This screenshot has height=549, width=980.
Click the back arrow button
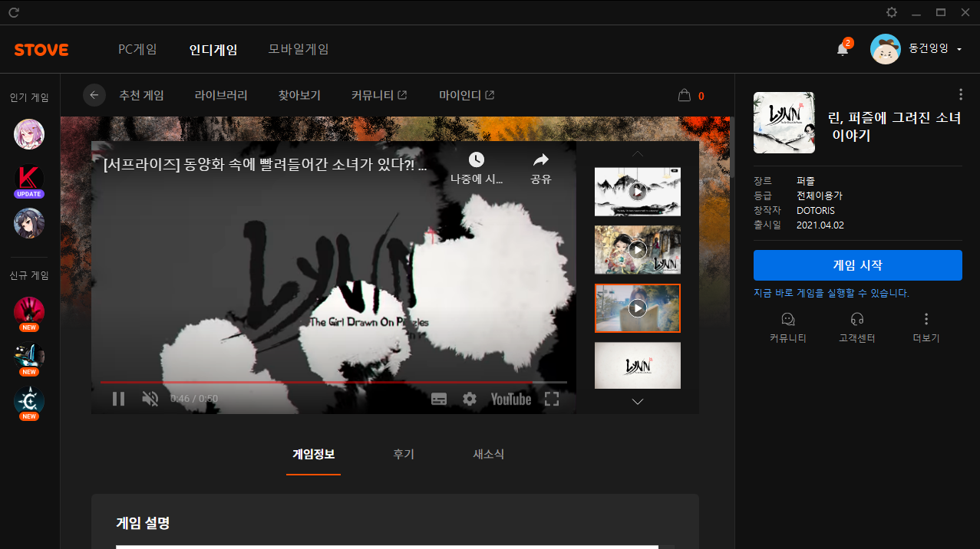tap(94, 95)
